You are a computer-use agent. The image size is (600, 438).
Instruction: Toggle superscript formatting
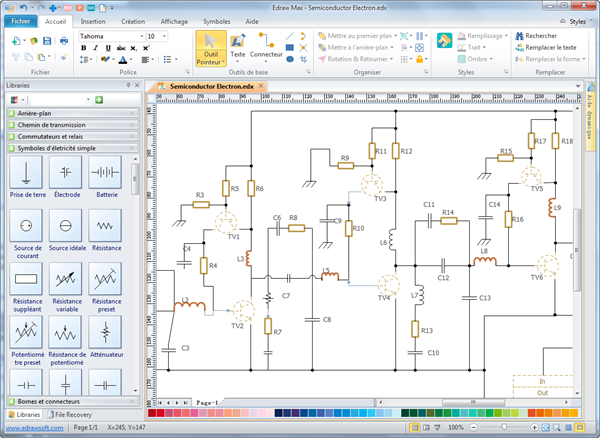(146, 48)
